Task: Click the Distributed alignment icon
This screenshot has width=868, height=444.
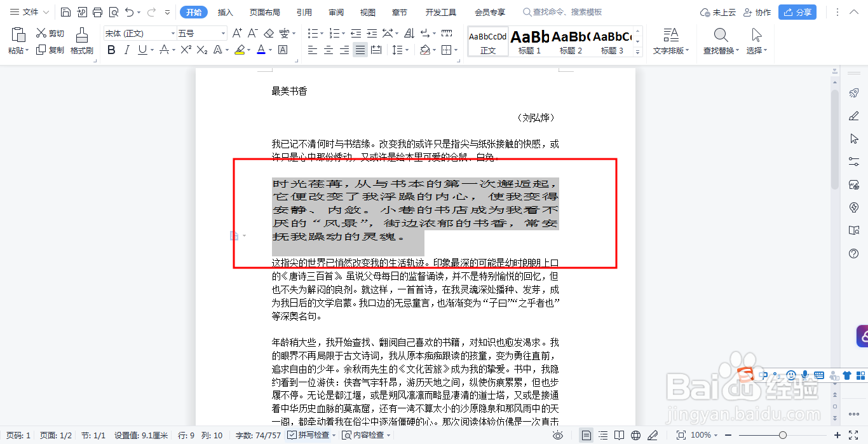Action: (x=376, y=50)
